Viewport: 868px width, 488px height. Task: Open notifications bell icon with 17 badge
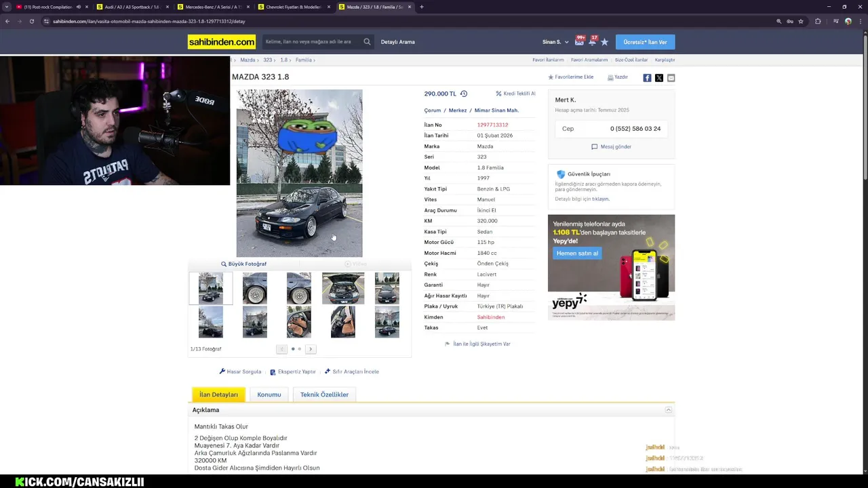pos(592,41)
